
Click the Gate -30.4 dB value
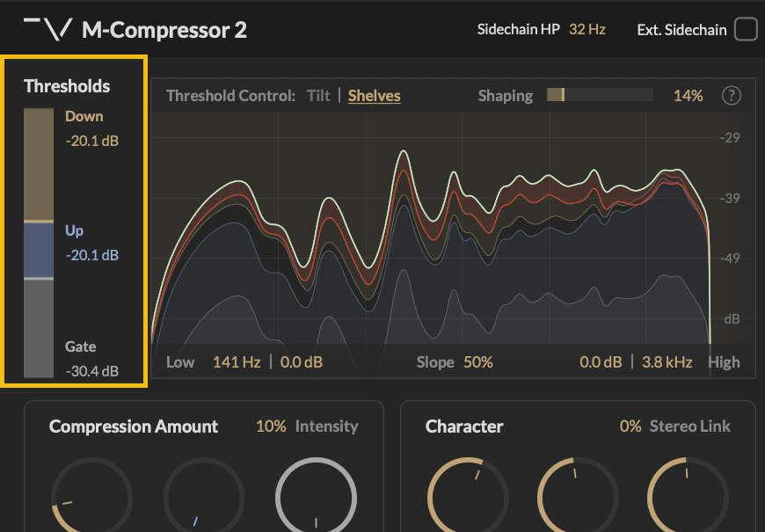point(92,371)
